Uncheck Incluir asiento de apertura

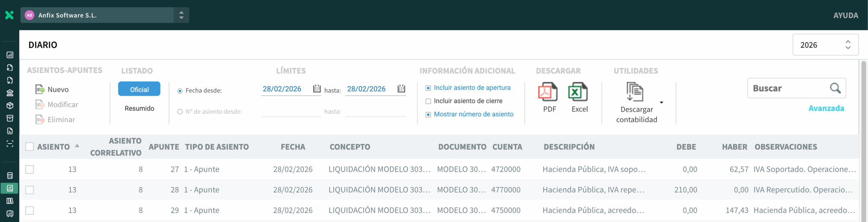point(428,88)
